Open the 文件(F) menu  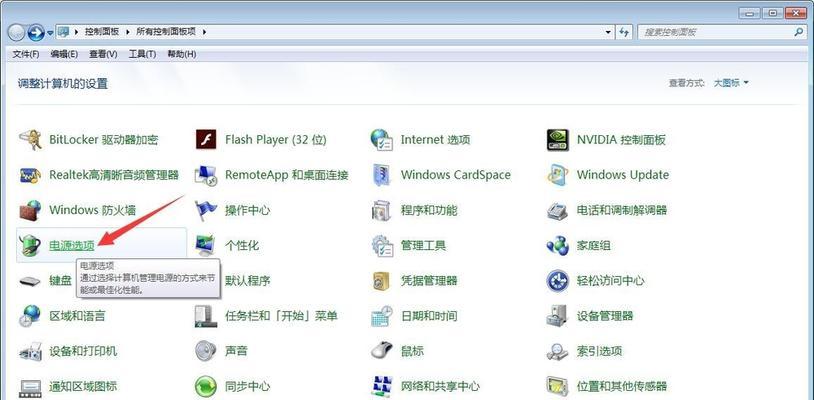pos(26,54)
